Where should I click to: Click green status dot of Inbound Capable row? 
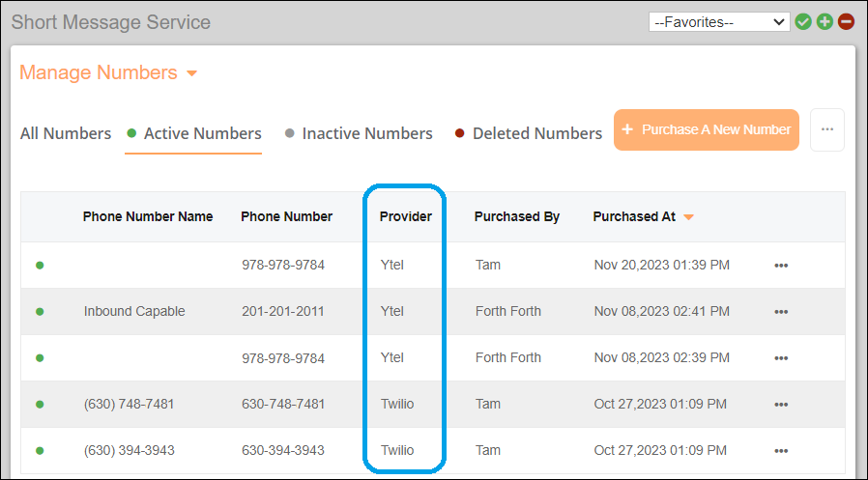[x=40, y=312]
